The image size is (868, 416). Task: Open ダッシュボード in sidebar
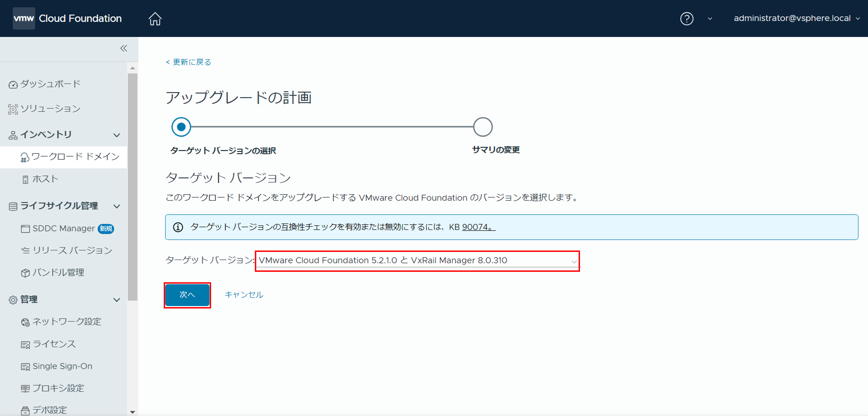click(51, 84)
